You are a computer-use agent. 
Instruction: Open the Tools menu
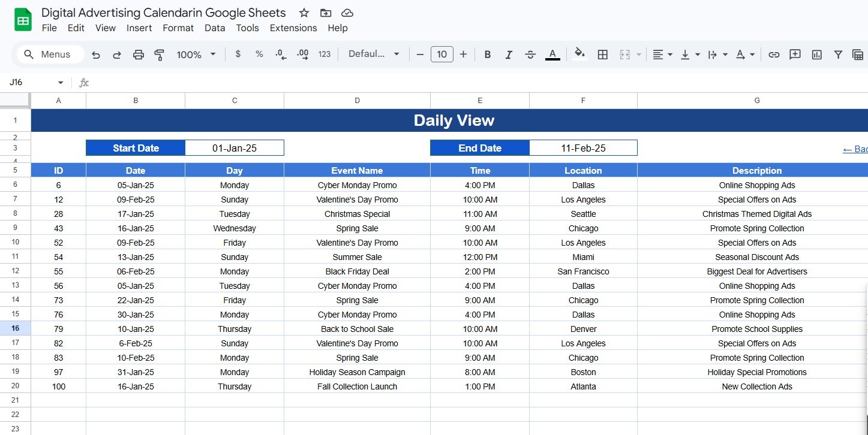[x=248, y=28]
